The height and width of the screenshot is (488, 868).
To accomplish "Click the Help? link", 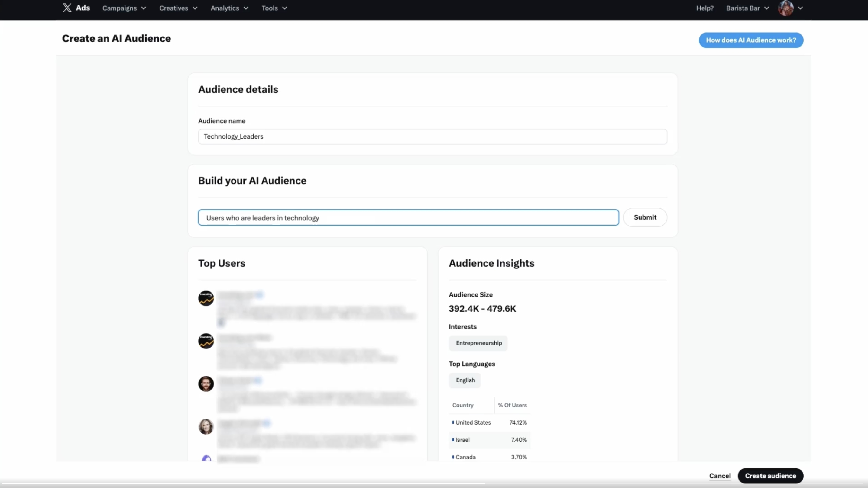I will 704,8.
